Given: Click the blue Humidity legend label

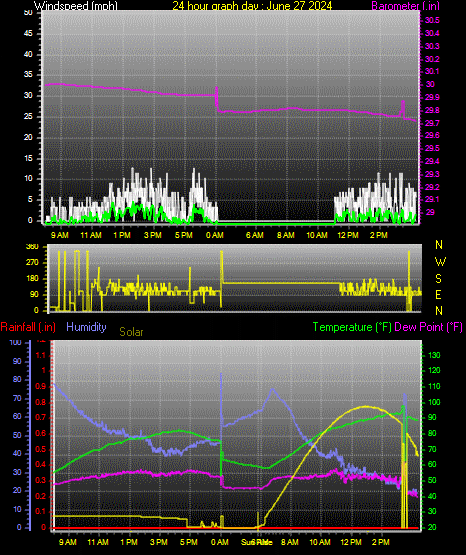Looking at the screenshot, I should (x=86, y=327).
